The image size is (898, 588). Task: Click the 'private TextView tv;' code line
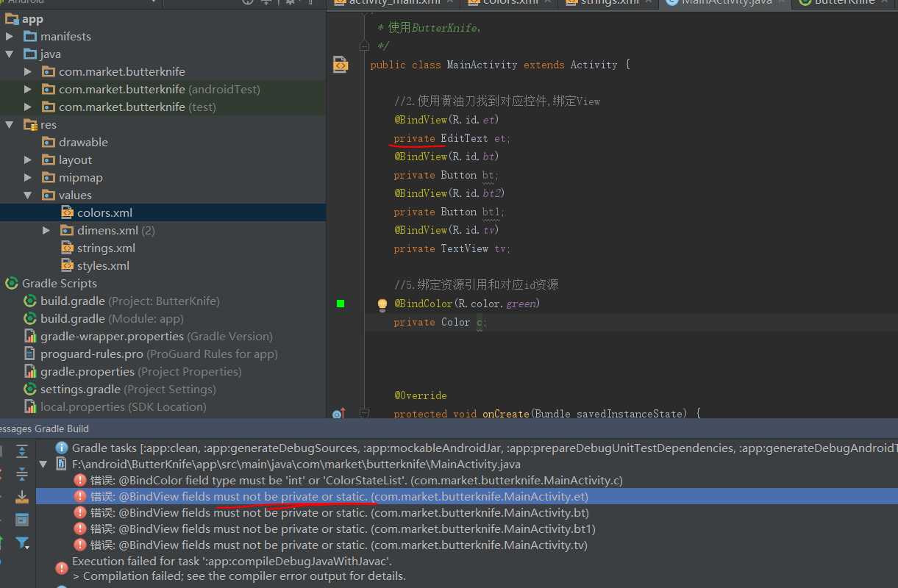click(x=452, y=248)
